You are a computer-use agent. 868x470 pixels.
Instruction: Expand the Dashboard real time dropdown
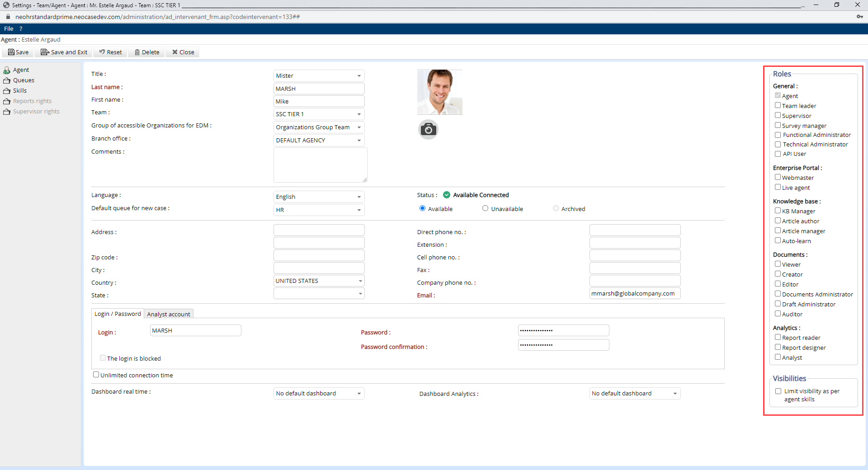tap(319, 393)
